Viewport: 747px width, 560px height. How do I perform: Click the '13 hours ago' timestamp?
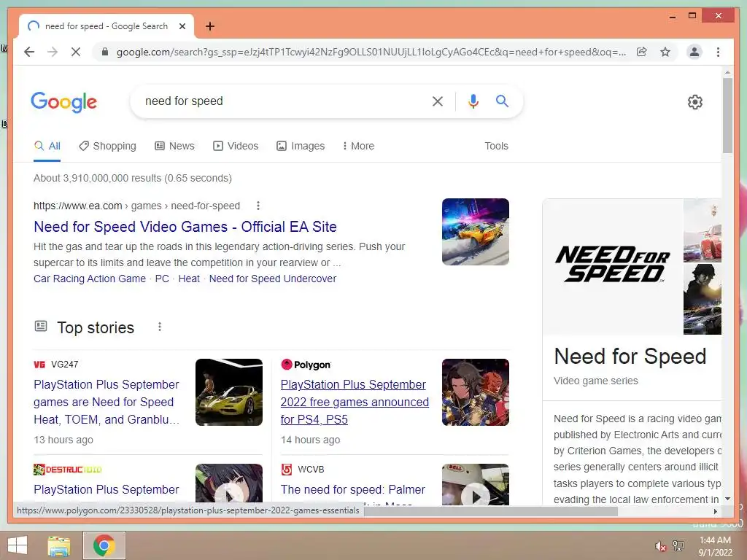pos(63,440)
